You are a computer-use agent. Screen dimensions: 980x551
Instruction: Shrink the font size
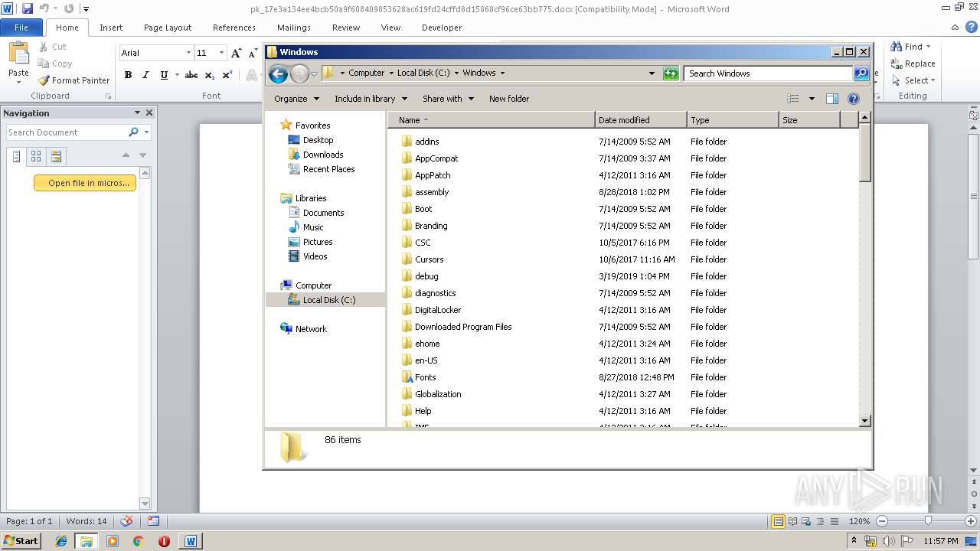pos(253,53)
